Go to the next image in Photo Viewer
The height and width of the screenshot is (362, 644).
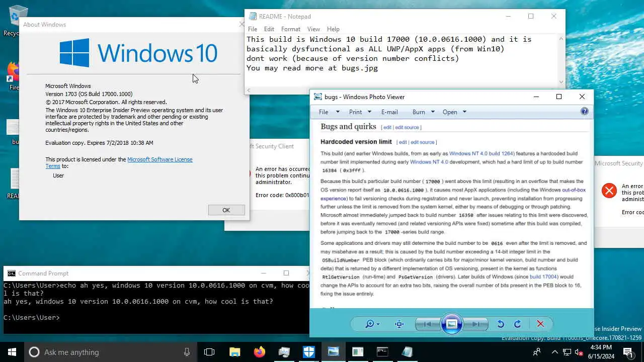click(x=475, y=324)
